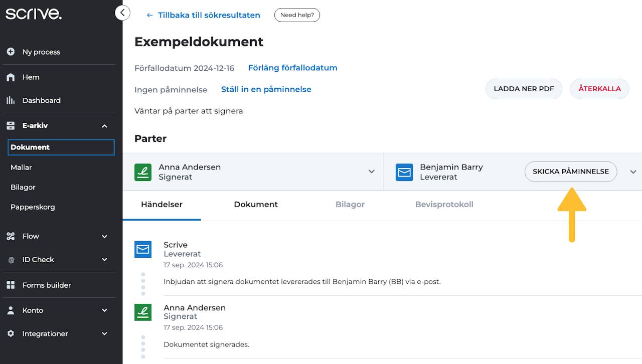Switch to the Dokument tab
The image size is (642, 364).
point(256,205)
